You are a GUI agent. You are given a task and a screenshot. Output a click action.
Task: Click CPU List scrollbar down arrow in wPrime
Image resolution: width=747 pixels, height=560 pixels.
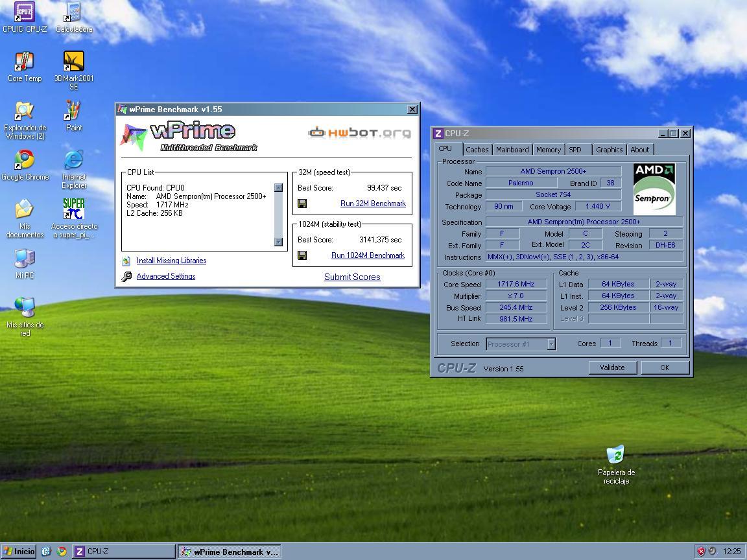point(279,242)
